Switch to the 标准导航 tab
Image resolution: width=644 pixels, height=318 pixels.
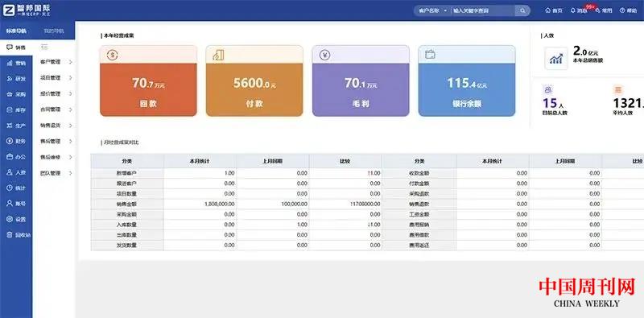point(16,31)
